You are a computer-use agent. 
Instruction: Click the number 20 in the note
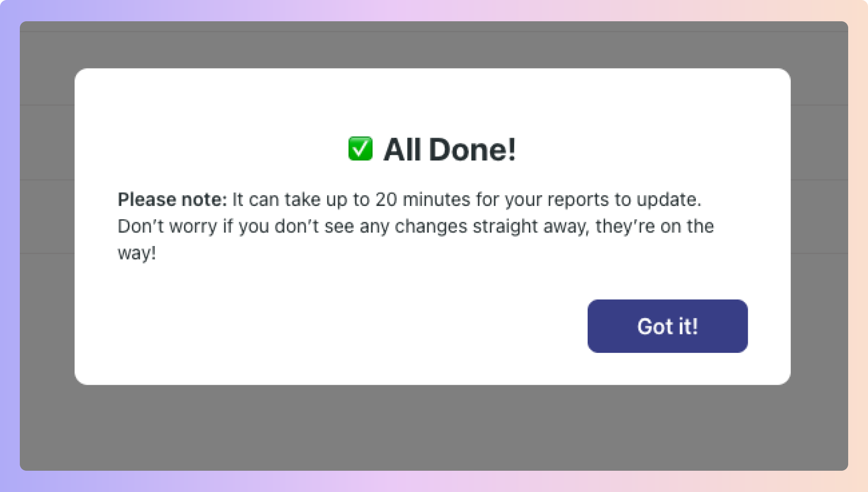tap(386, 199)
